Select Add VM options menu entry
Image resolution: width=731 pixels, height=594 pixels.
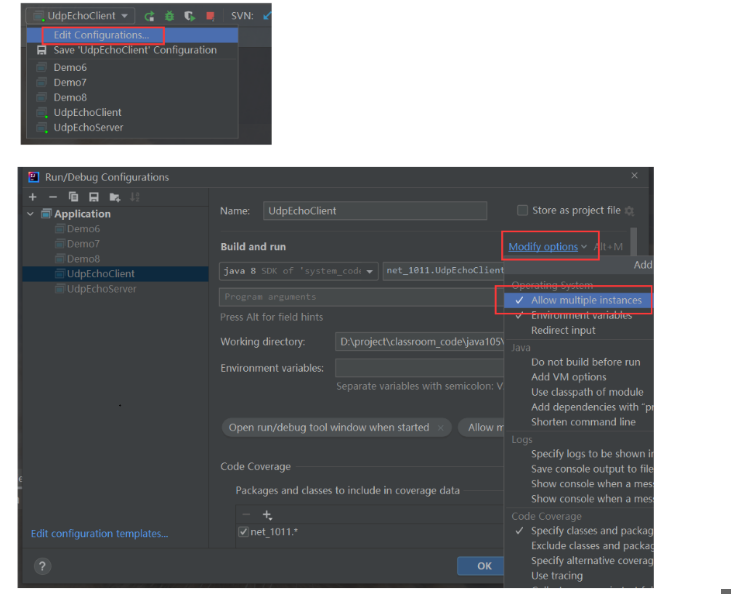pos(568,377)
